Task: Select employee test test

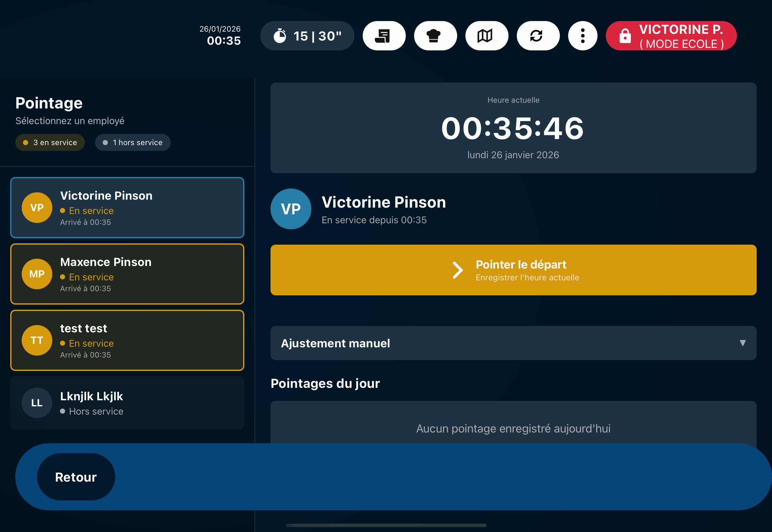Action: point(127,340)
